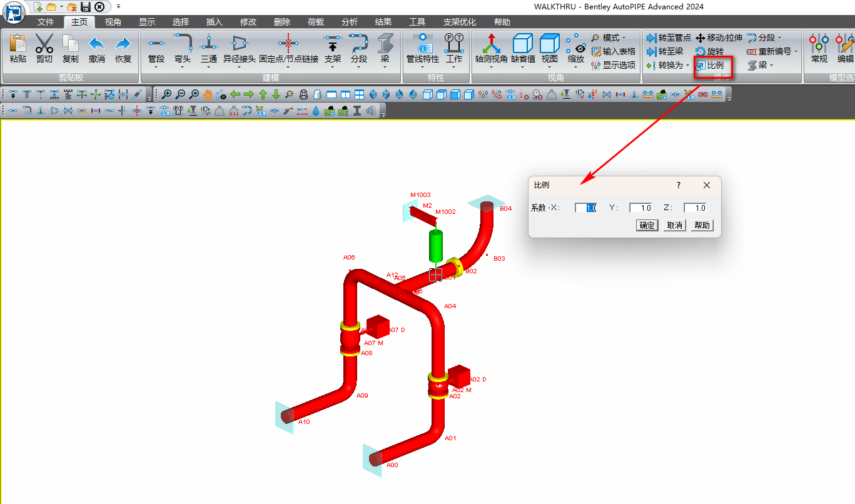Expand the 模式 (Mode) dropdown

click(x=610, y=38)
